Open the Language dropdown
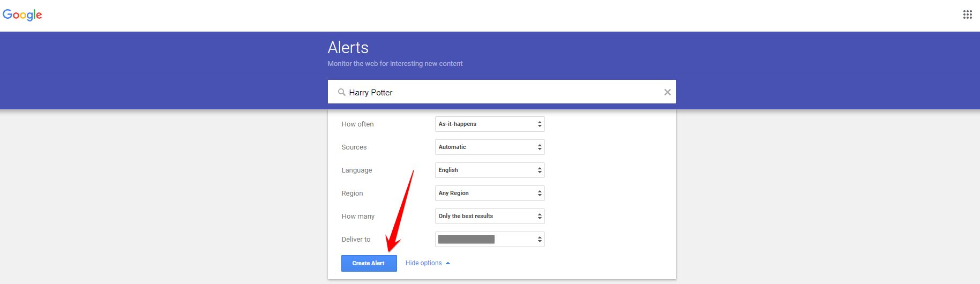 490,170
